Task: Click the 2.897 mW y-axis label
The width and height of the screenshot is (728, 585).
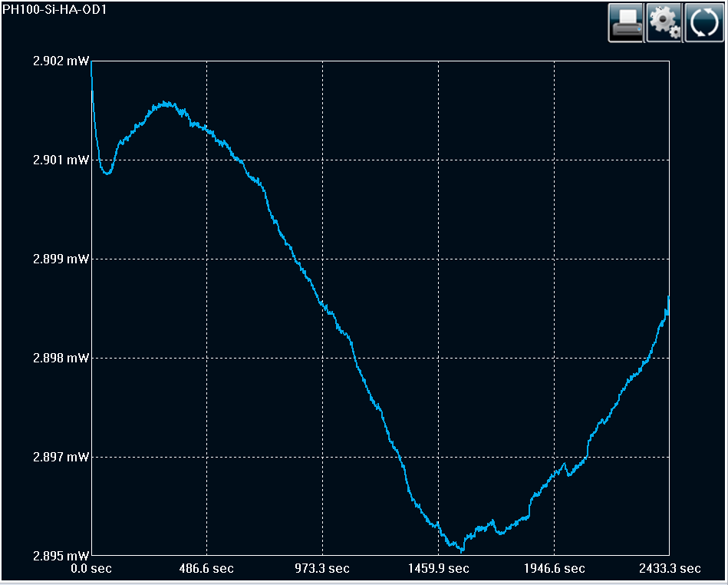Action: click(x=61, y=458)
